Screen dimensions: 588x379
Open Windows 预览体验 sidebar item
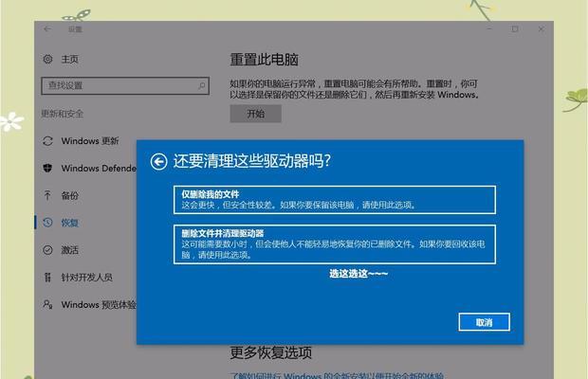pos(99,304)
